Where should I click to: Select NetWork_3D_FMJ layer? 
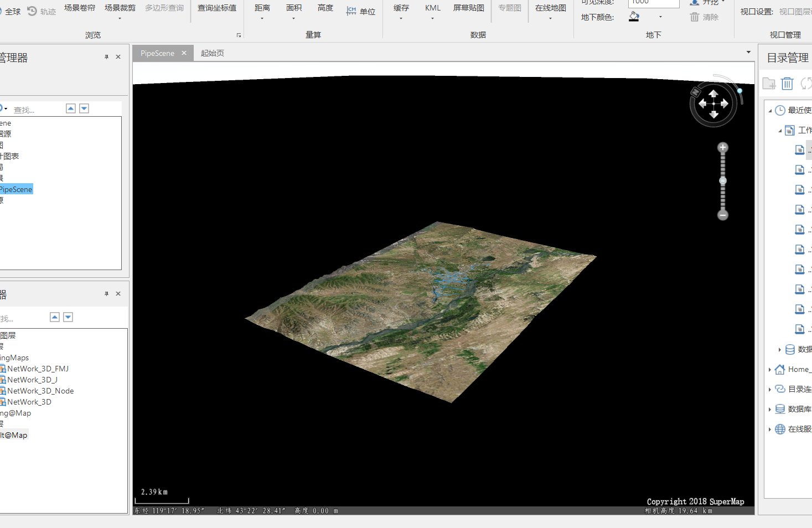(38, 369)
